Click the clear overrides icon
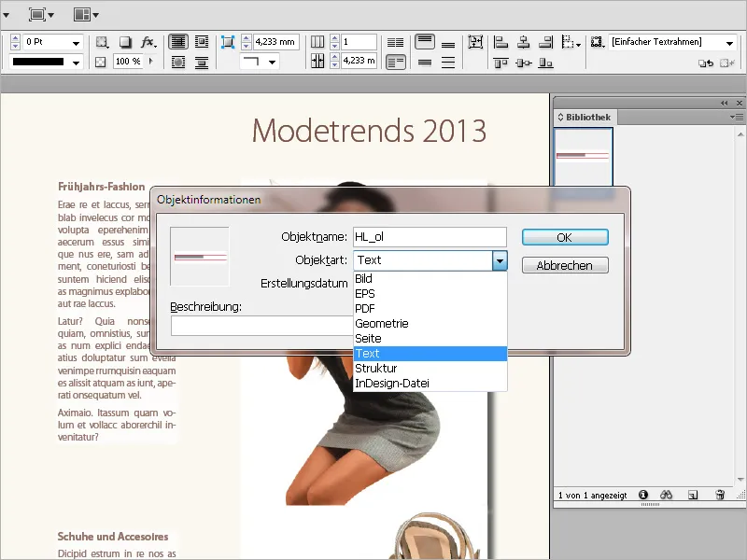The height and width of the screenshot is (560, 747). pos(706,63)
